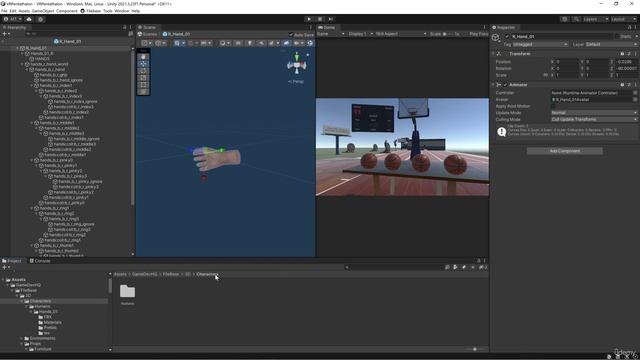Click the Transform component help icon
640x360 pixels.
click(x=622, y=53)
